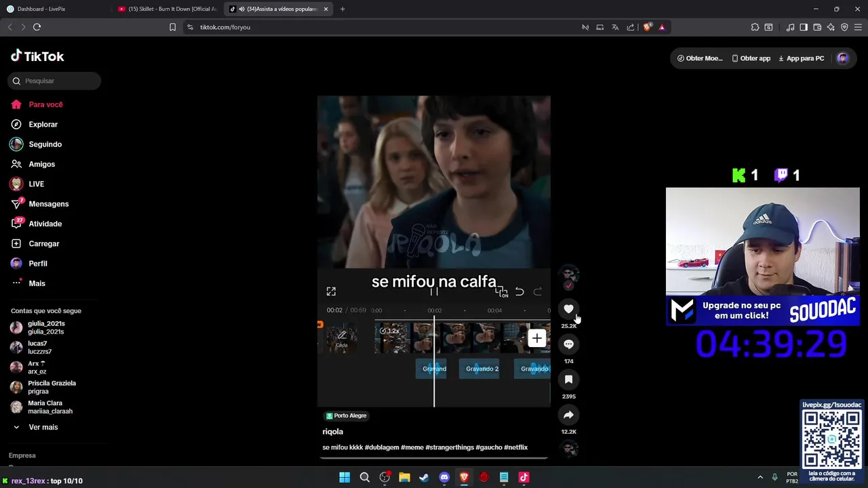
Task: Open a new browser tab
Action: 342,9
